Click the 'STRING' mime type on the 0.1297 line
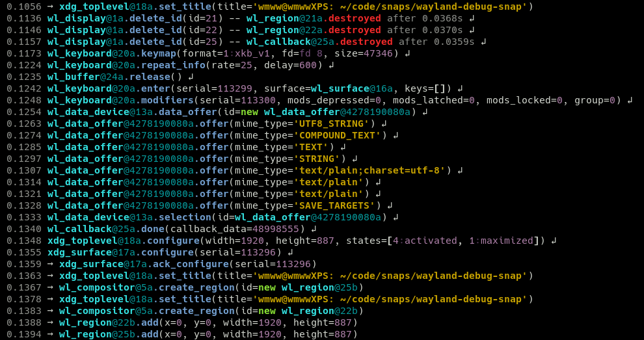 [x=317, y=159]
